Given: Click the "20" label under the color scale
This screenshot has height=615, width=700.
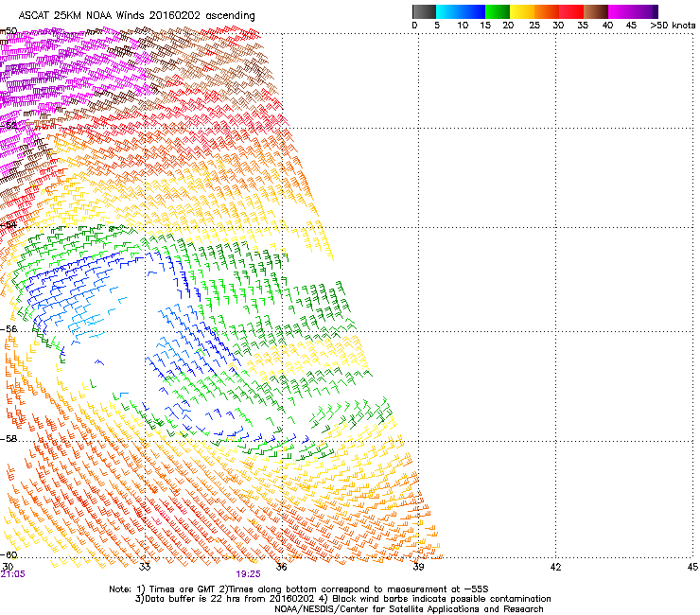Looking at the screenshot, I should [508, 26].
